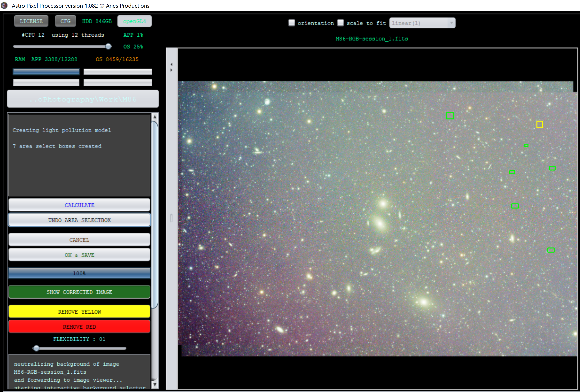The height and width of the screenshot is (392, 580).
Task: Click the topmost large green select box
Action: 450,116
